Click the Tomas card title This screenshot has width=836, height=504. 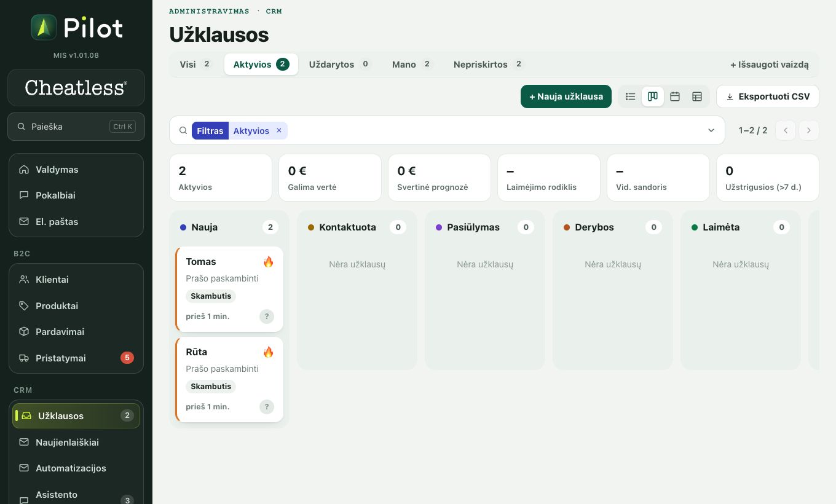click(201, 262)
